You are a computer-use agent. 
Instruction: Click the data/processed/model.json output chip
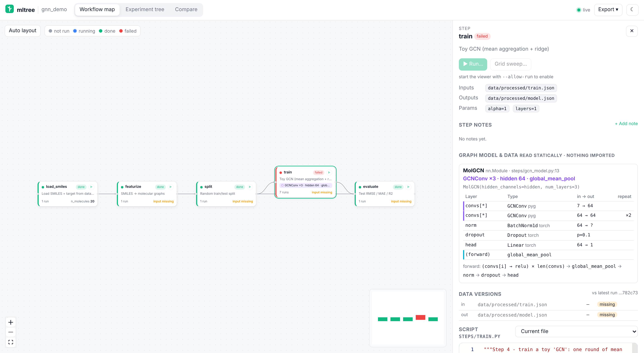point(521,98)
